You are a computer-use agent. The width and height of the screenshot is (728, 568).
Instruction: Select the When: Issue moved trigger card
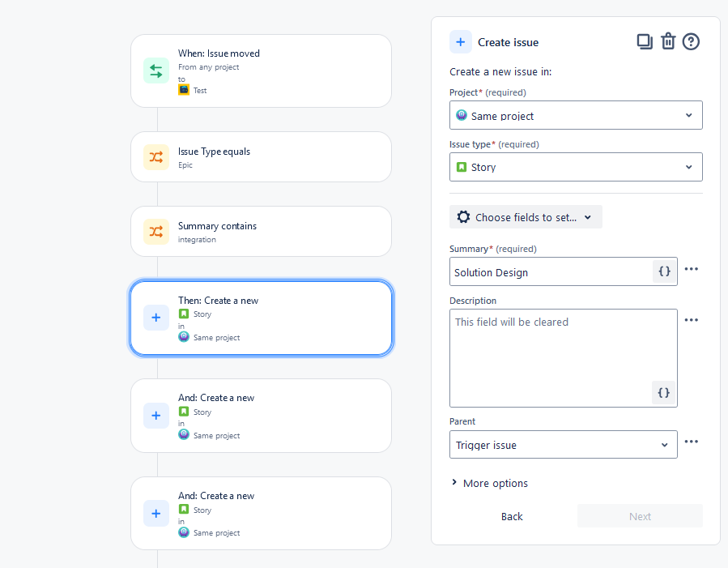coord(261,71)
